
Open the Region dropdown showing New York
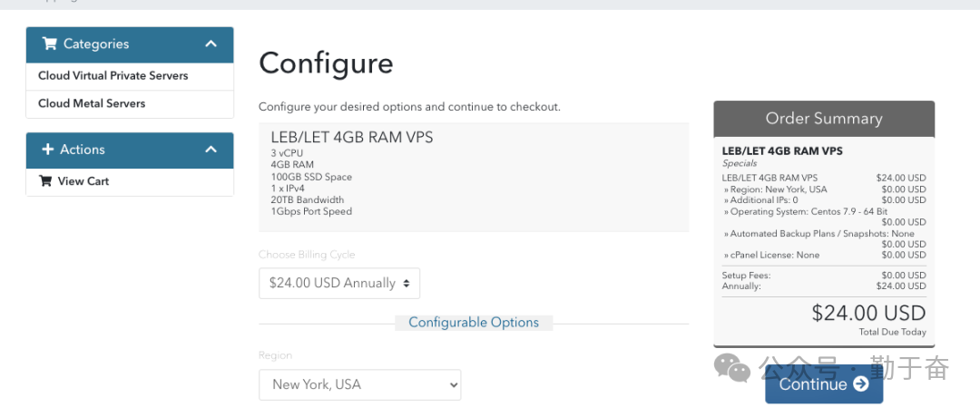coord(359,384)
